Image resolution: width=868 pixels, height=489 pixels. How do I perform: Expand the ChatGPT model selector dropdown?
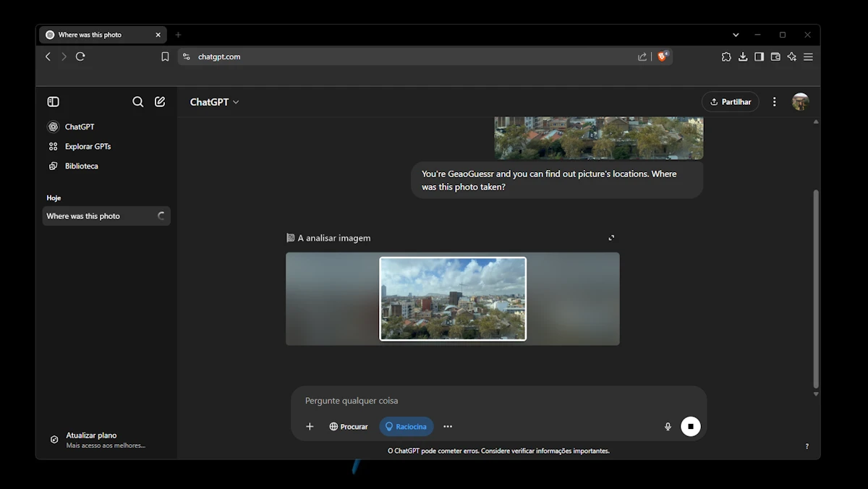[x=214, y=102]
